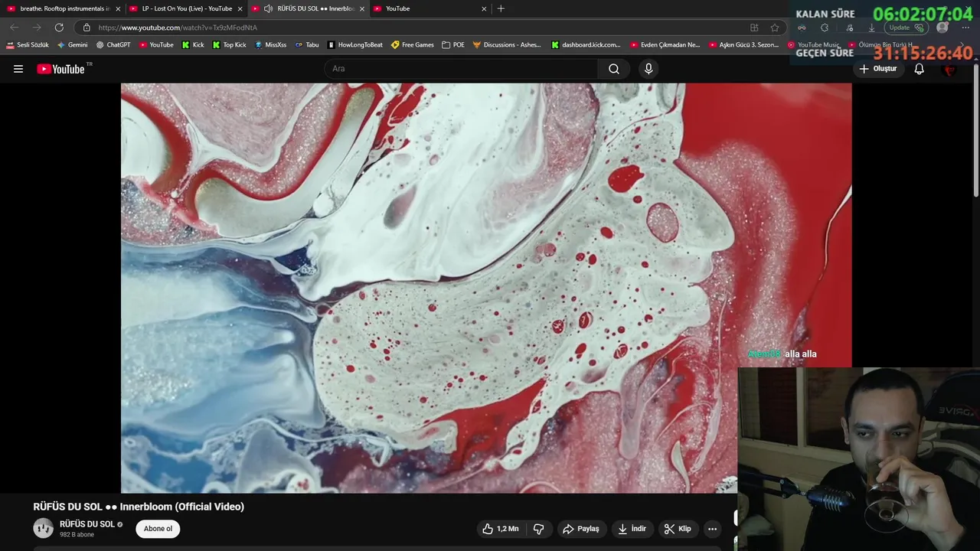980x551 pixels.
Task: Click the search magnifier button
Action: 613,69
